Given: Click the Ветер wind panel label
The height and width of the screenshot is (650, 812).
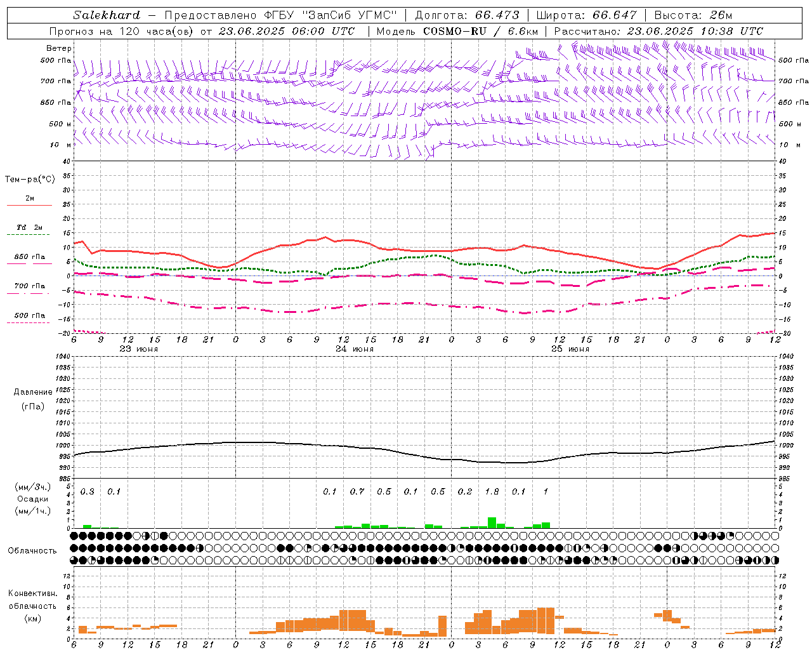Looking at the screenshot, I should click(59, 48).
